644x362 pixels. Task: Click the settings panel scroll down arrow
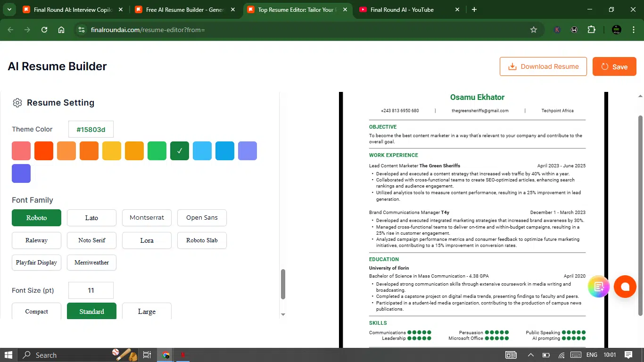283,314
